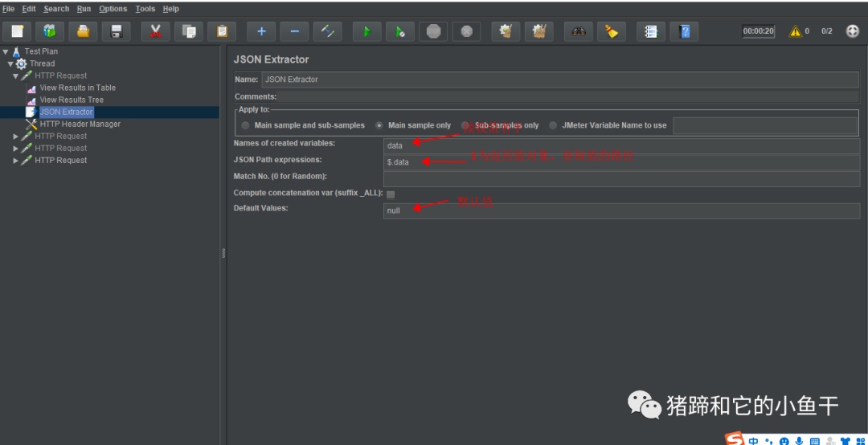Click the remote engines circle icon
This screenshot has height=445, width=868.
853,31
